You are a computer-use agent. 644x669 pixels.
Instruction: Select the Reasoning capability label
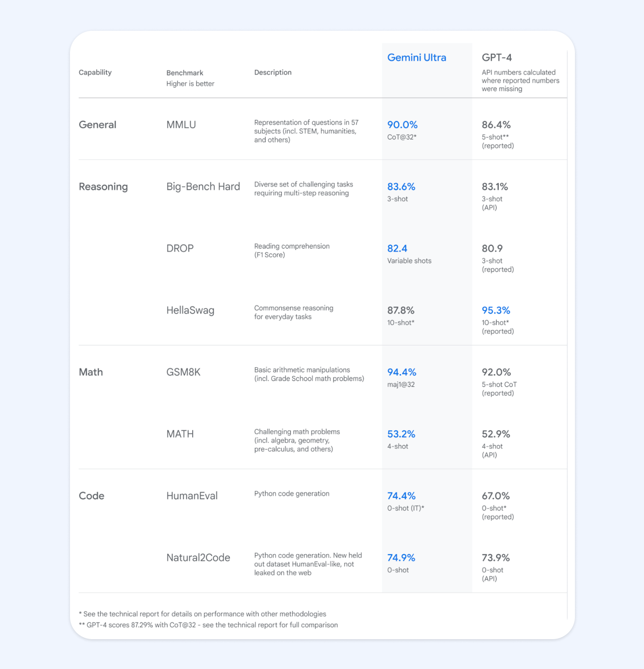[x=103, y=187]
